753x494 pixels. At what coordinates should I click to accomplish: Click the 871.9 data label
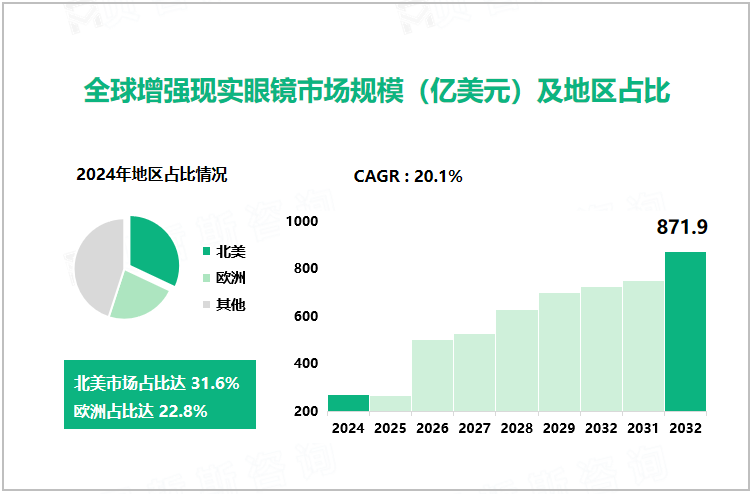[x=682, y=227]
